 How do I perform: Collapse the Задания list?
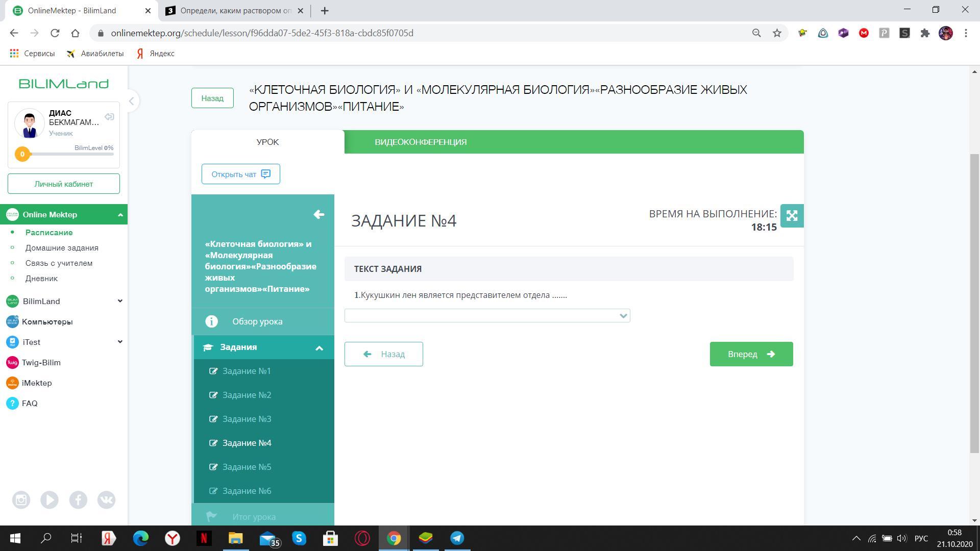point(319,348)
